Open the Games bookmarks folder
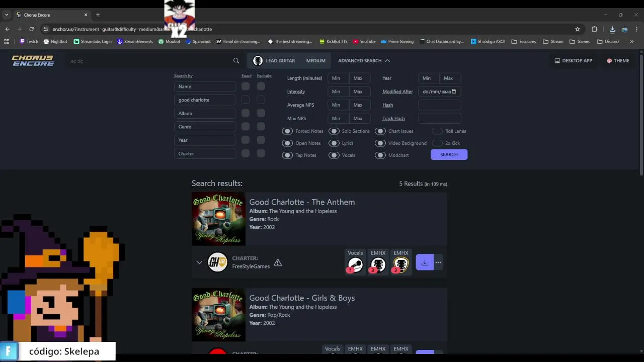 pyautogui.click(x=580, y=42)
